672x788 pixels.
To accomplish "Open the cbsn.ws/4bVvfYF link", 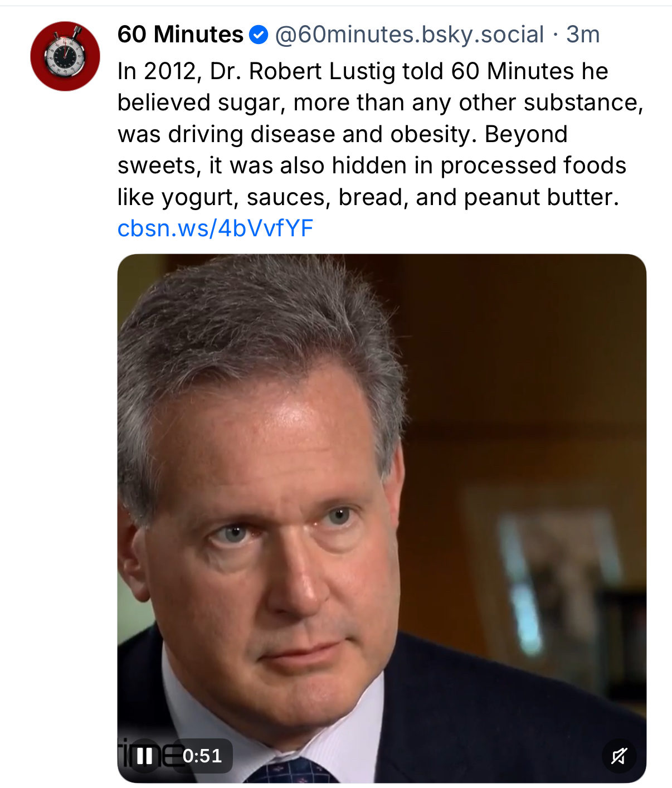I will 216,228.
